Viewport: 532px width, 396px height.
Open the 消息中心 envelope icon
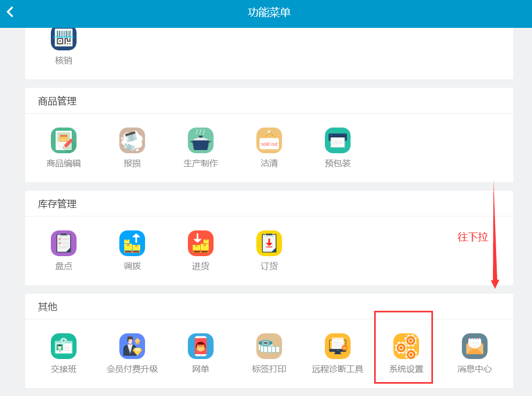(475, 346)
